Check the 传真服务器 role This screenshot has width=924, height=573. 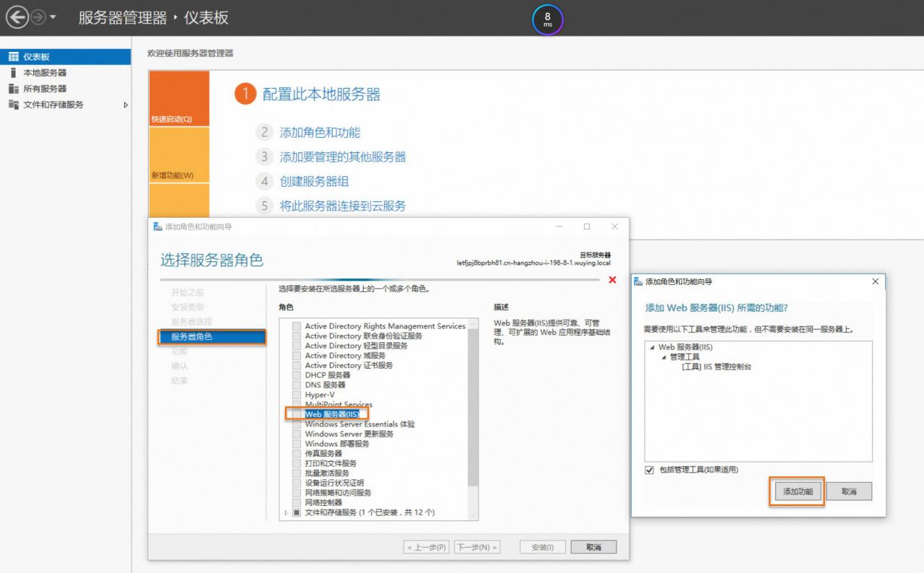[297, 453]
